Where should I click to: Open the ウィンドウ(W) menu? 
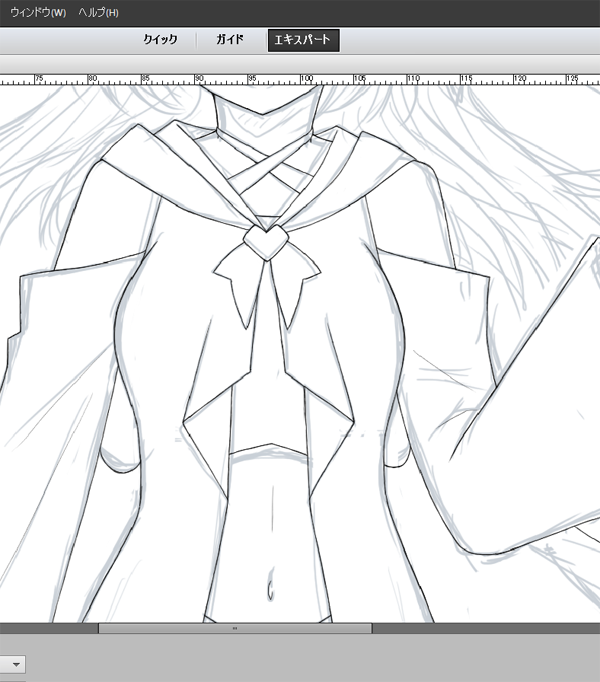coord(38,13)
